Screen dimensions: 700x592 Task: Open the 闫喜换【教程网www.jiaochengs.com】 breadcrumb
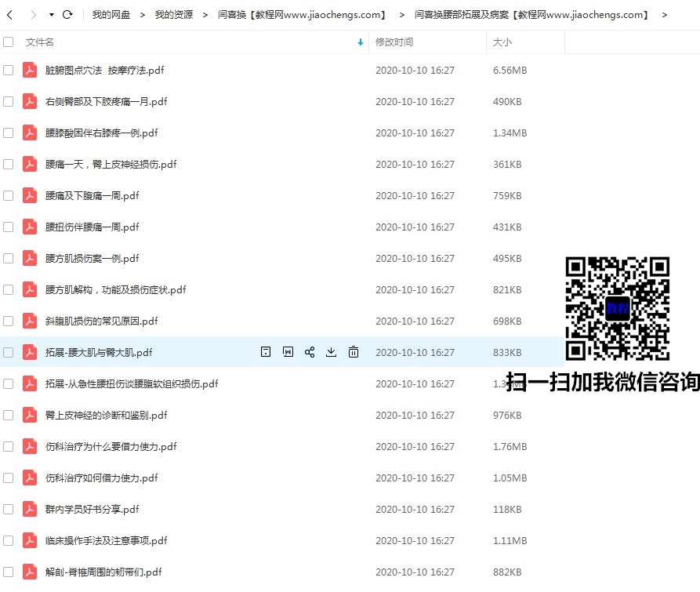303,15
